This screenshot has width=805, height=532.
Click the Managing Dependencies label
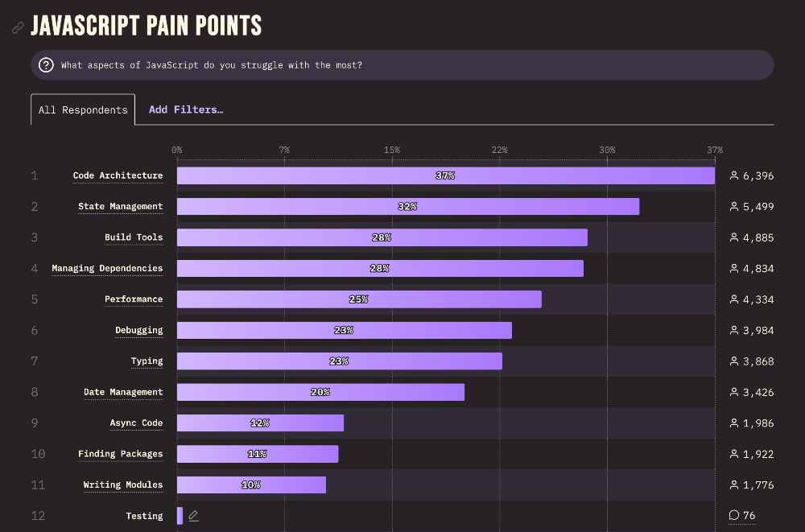(x=107, y=268)
